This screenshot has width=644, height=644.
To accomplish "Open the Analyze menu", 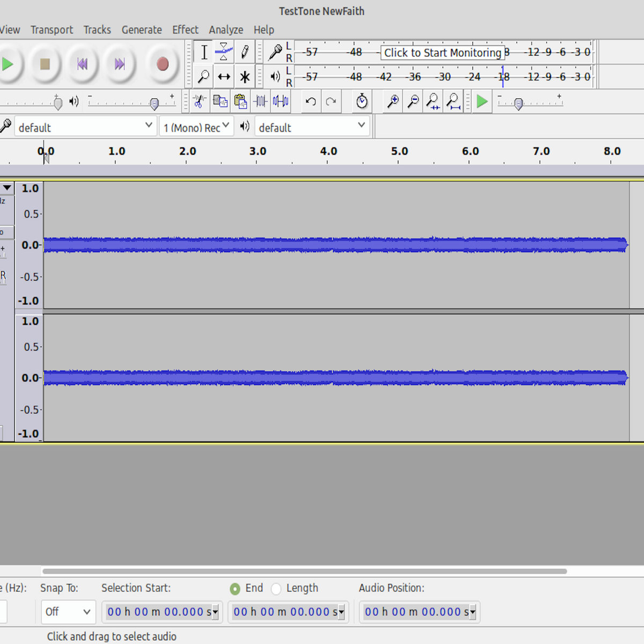I will tap(226, 30).
